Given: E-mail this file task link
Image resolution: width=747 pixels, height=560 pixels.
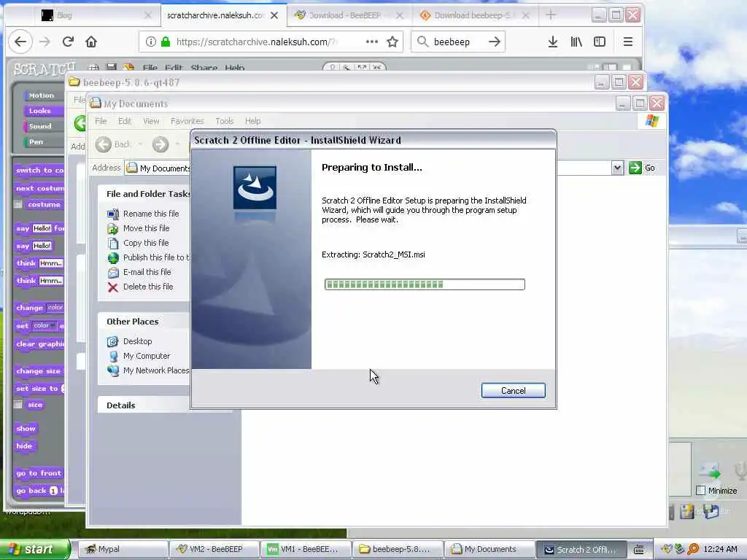Looking at the screenshot, I should [147, 272].
